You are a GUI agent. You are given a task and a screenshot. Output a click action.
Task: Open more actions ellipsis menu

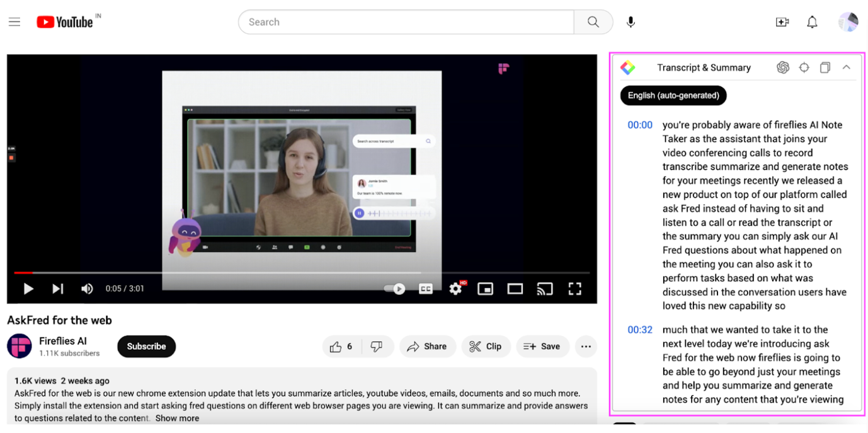point(586,347)
